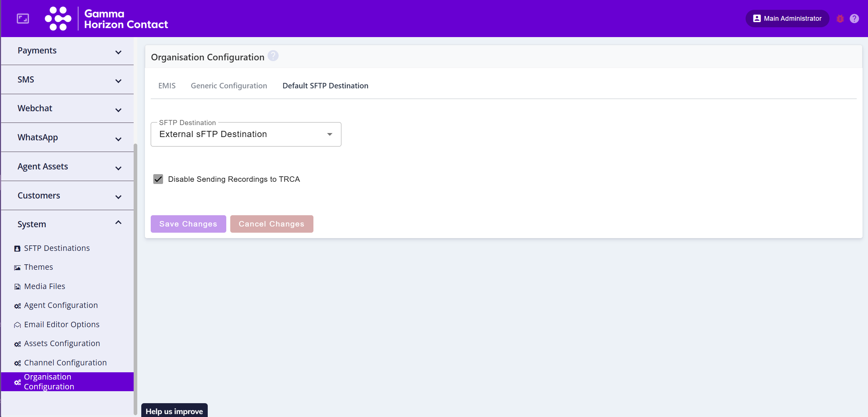Click help icon beside Organisation Configuration title
This screenshot has width=868, height=417.
pos(273,56)
